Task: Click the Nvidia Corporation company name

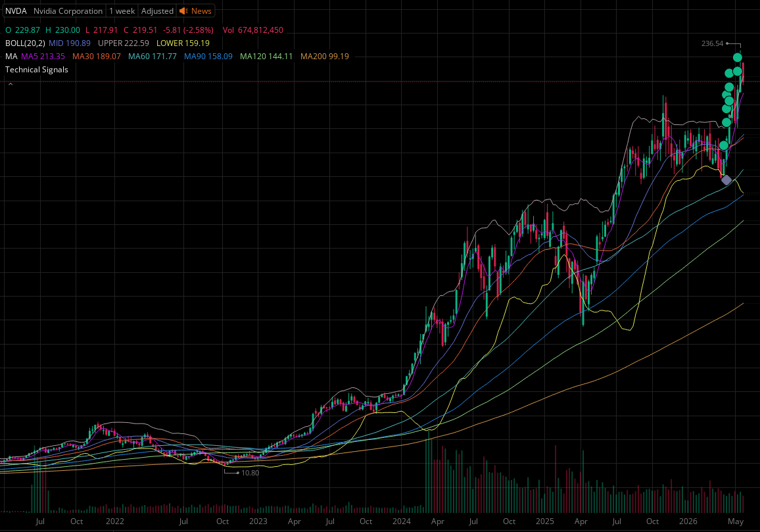Action: [68, 11]
